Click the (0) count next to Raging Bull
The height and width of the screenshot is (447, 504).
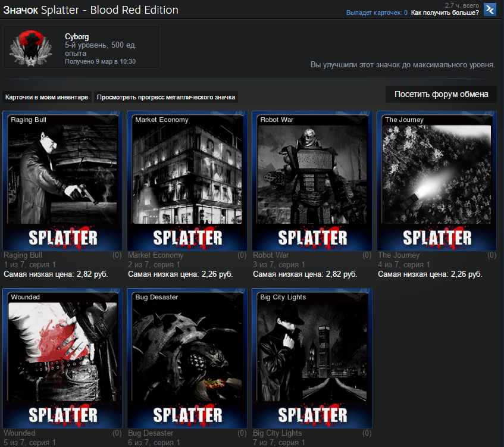pos(117,255)
